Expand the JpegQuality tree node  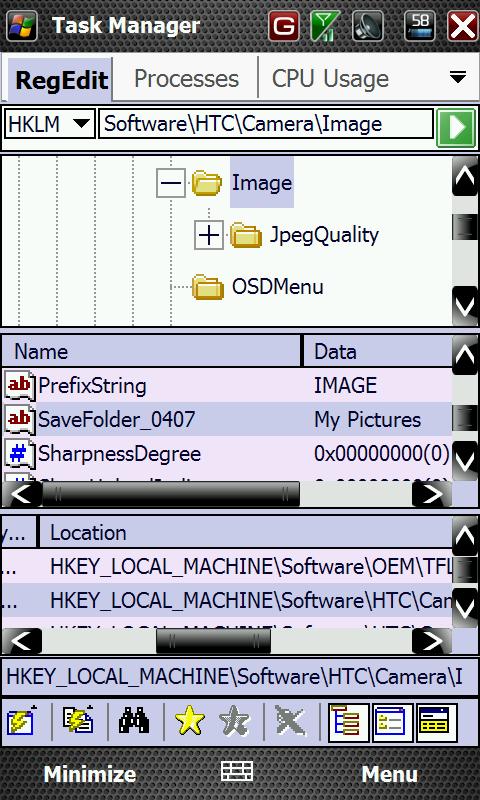pyautogui.click(x=209, y=235)
